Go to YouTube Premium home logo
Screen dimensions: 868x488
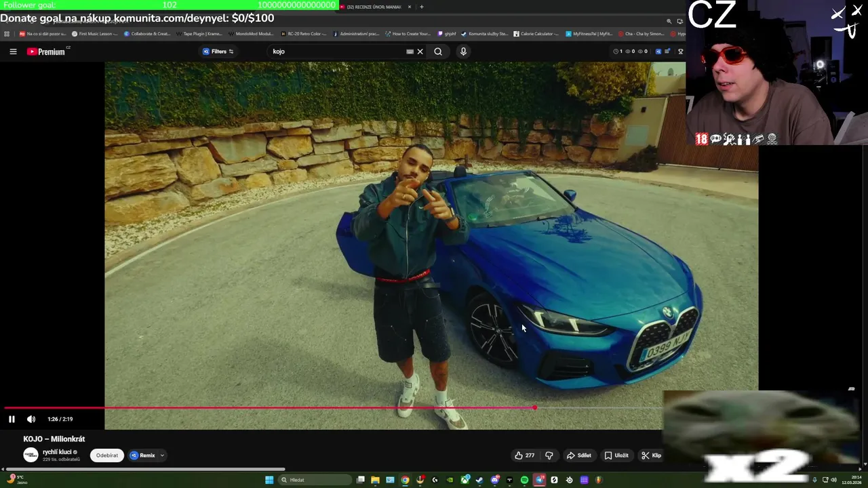click(46, 52)
